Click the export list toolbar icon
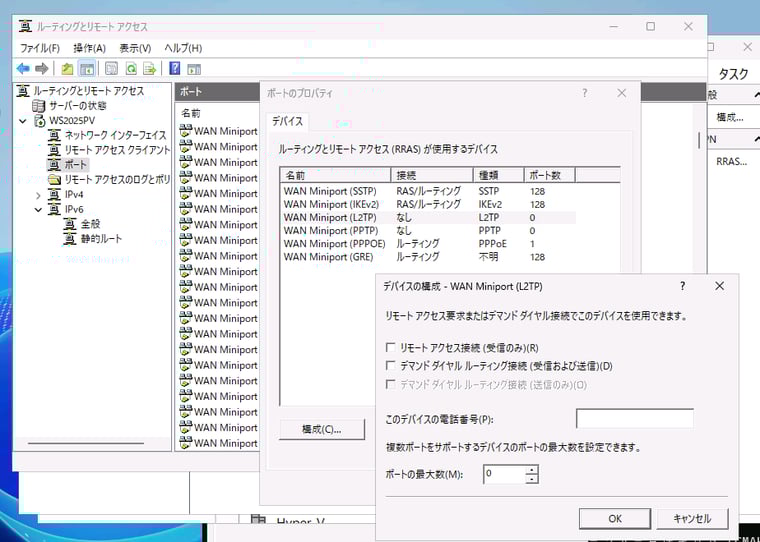Viewport: 760px width, 542px height. click(150, 69)
